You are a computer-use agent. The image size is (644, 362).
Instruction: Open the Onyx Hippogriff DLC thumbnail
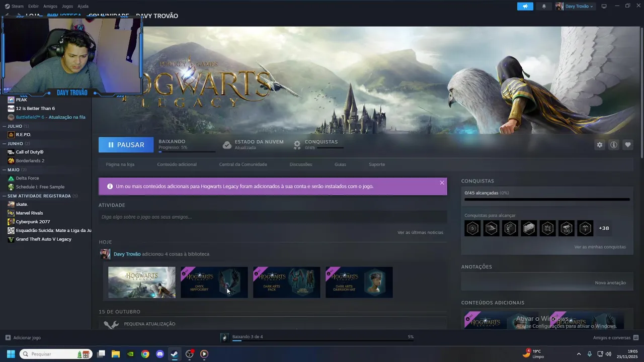(214, 283)
